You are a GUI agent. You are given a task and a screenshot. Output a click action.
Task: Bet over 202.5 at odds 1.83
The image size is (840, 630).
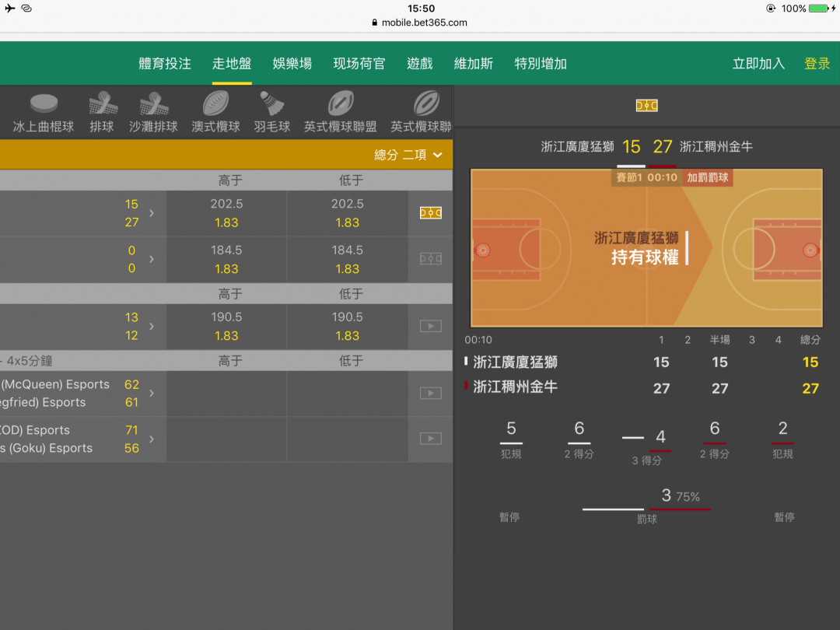pyautogui.click(x=226, y=213)
